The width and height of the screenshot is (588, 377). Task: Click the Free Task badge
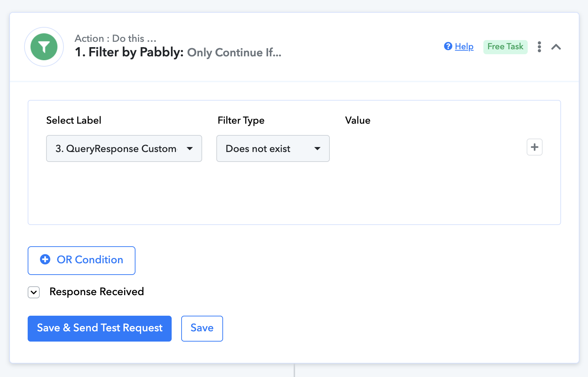coord(505,46)
